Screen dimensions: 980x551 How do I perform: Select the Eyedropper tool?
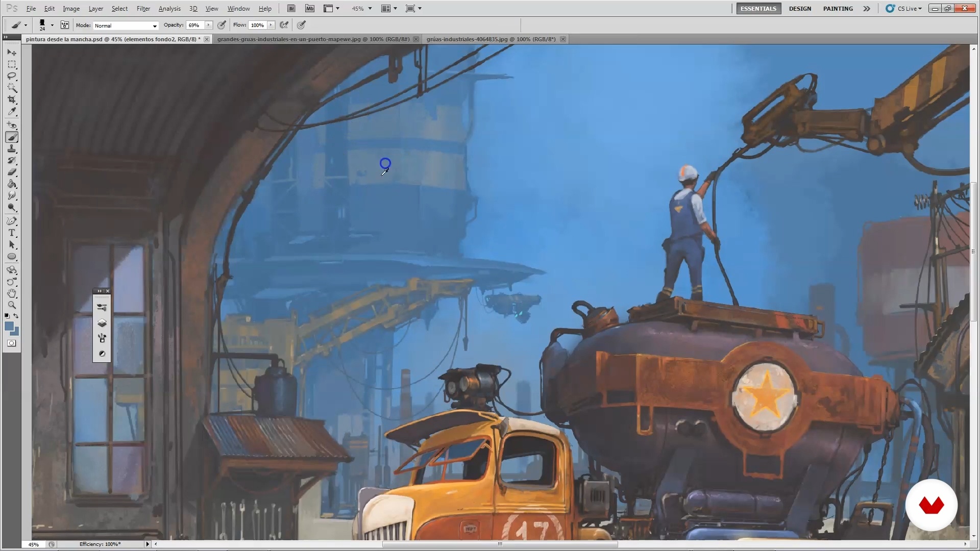coord(12,111)
